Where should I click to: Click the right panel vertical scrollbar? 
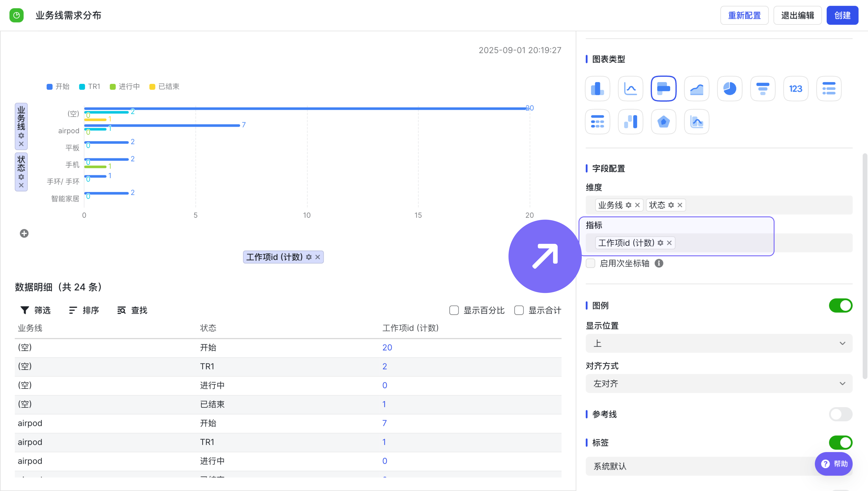tap(865, 266)
